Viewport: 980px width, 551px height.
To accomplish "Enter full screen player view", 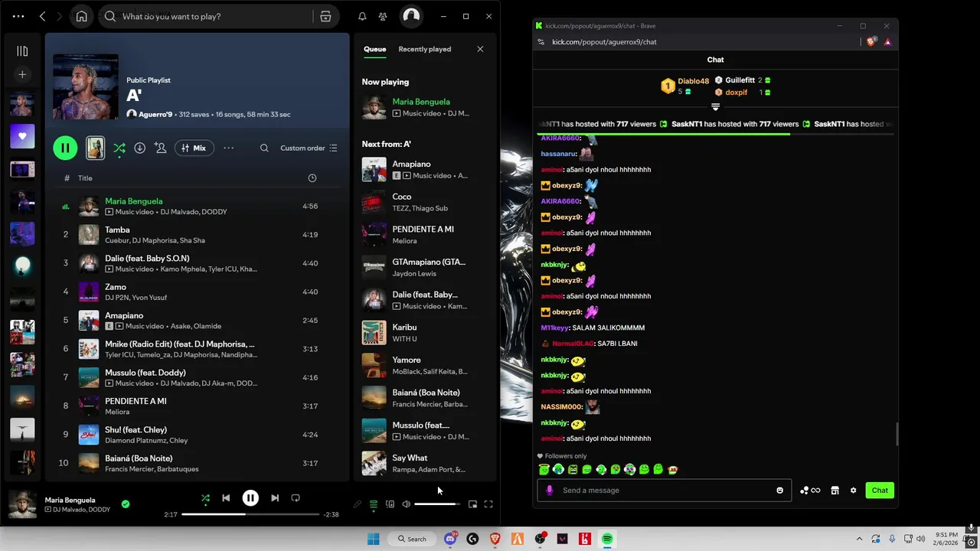I will [488, 504].
